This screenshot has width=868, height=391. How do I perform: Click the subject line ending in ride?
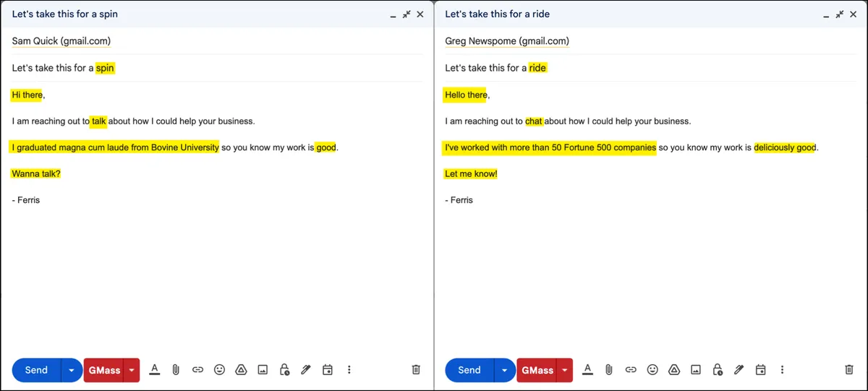click(x=650, y=68)
